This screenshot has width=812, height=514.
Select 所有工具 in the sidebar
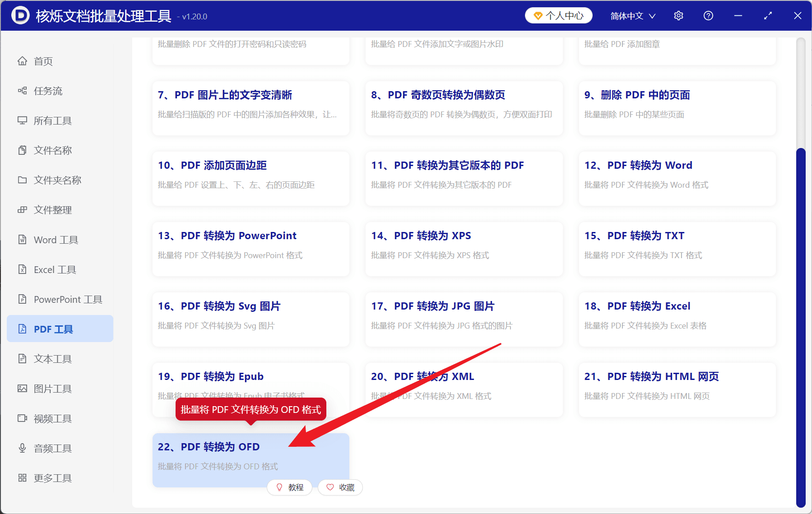(x=51, y=120)
